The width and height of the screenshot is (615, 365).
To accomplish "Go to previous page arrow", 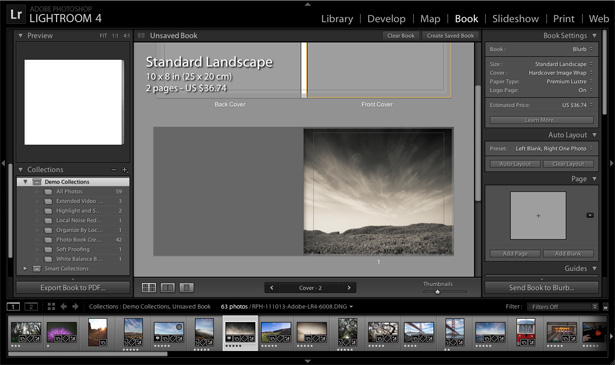I will (x=271, y=288).
